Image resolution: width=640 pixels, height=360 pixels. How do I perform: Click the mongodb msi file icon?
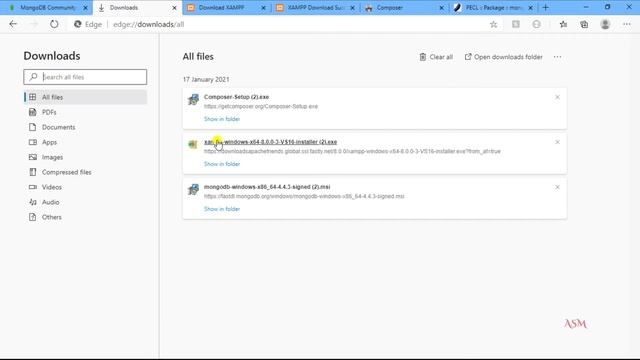click(x=193, y=189)
